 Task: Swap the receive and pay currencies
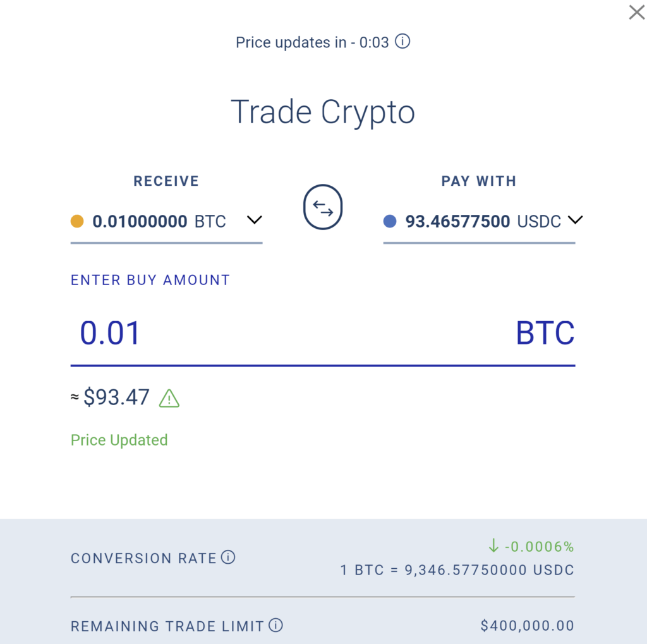[x=323, y=207]
